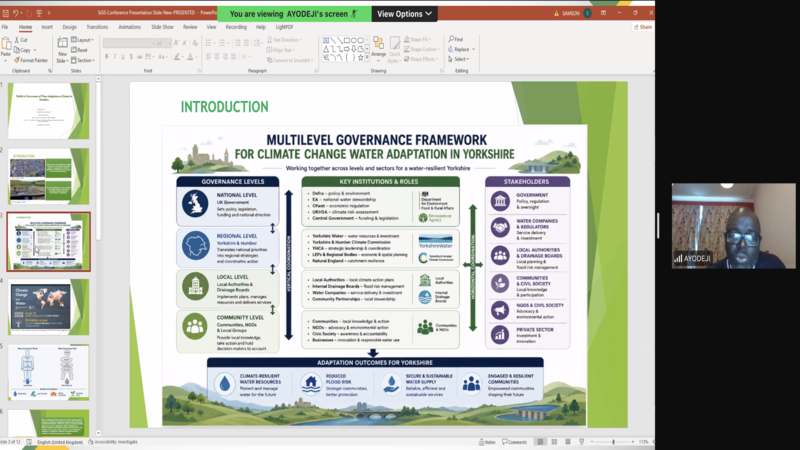This screenshot has height=450, width=800.
Task: Open the SAMSON account avatar
Action: [588, 13]
